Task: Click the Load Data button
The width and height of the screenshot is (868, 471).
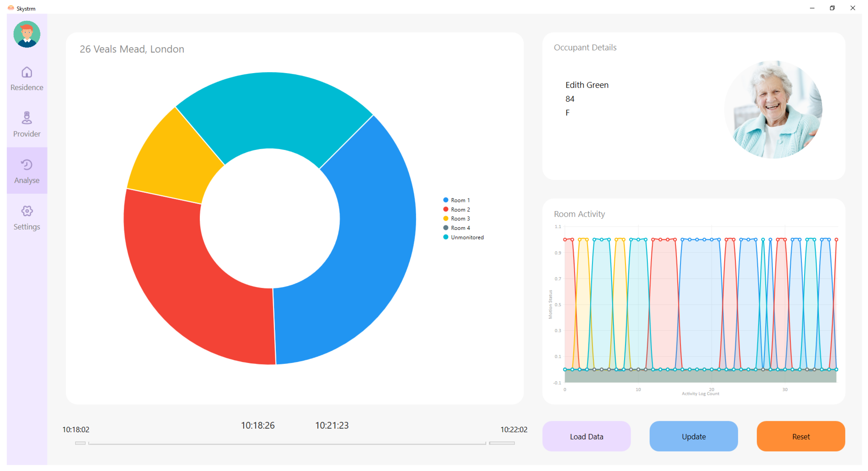Action: [586, 437]
